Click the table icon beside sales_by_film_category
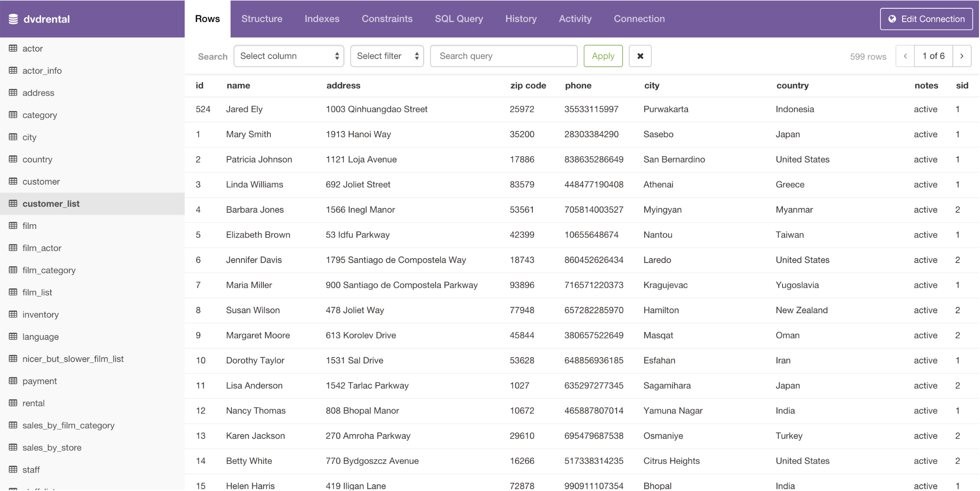This screenshot has width=980, height=491. [x=13, y=425]
